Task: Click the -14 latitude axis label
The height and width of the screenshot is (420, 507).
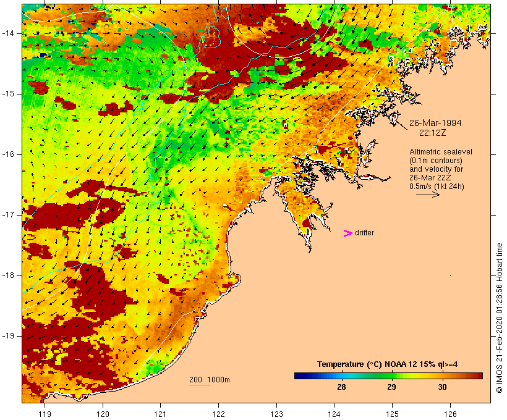Action: click(8, 33)
